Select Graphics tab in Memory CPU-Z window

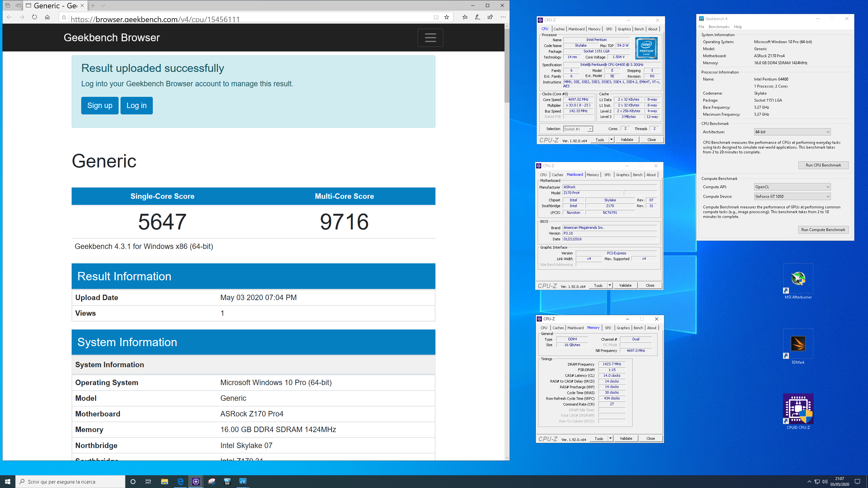pyautogui.click(x=623, y=328)
